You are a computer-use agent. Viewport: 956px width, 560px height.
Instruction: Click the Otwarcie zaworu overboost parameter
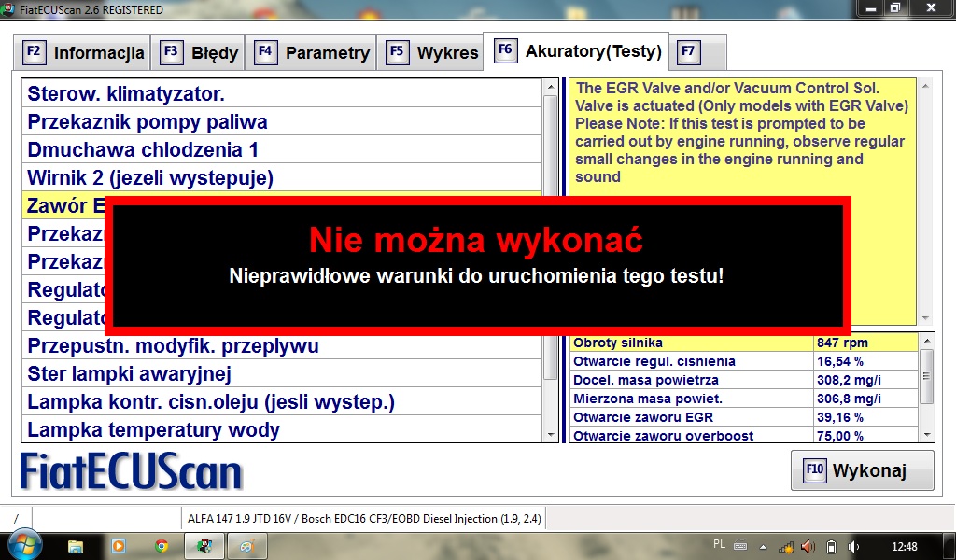click(x=744, y=435)
